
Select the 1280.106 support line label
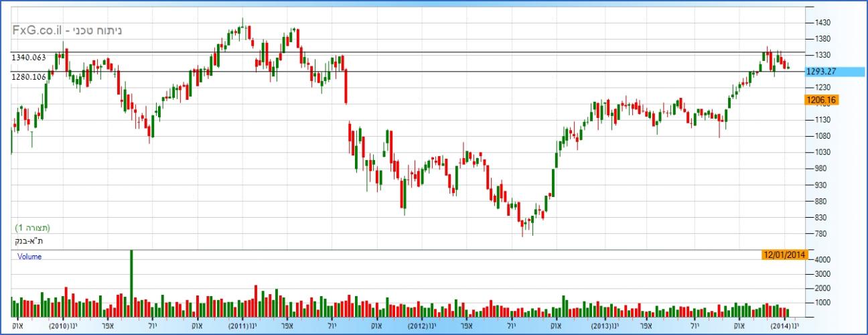[29, 77]
